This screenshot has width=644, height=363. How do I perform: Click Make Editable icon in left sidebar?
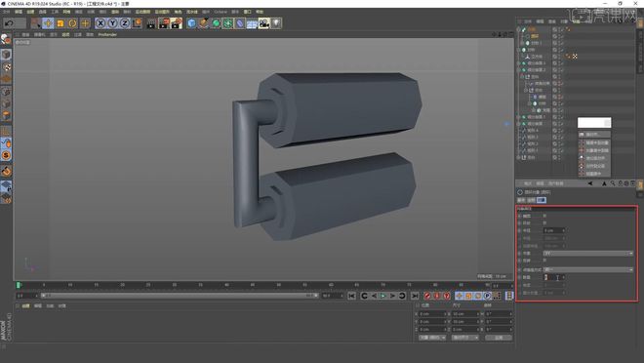pos(6,39)
